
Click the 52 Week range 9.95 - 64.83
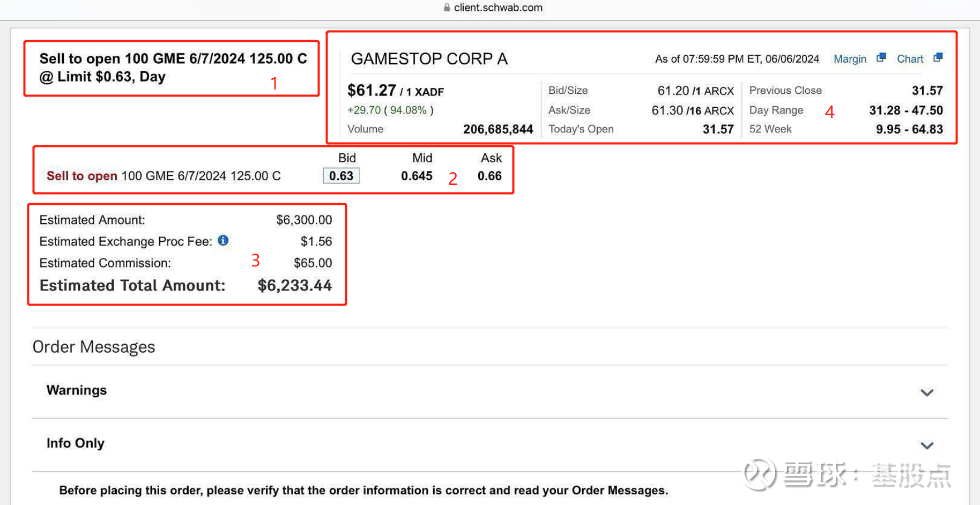click(x=909, y=129)
